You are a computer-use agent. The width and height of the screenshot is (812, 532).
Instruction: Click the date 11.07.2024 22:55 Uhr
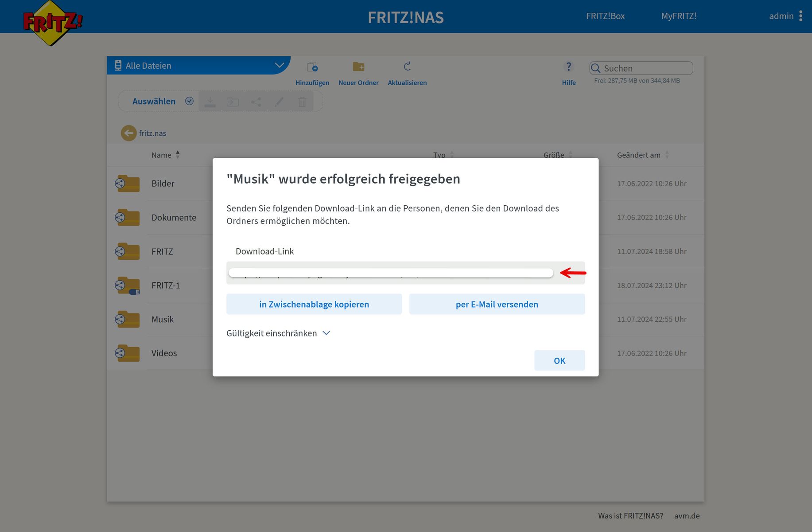click(652, 319)
